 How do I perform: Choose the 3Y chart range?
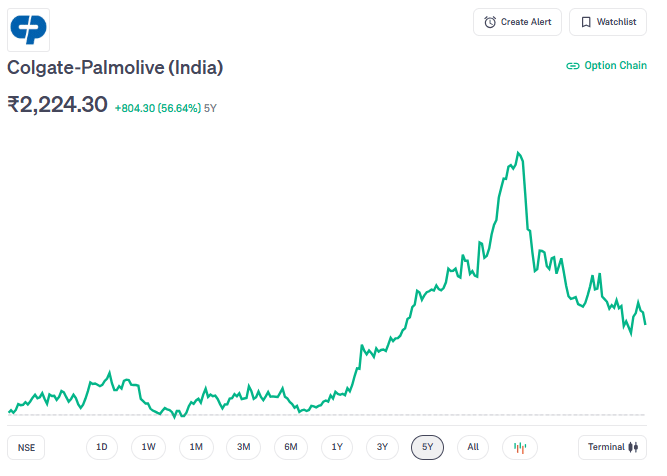[382, 447]
